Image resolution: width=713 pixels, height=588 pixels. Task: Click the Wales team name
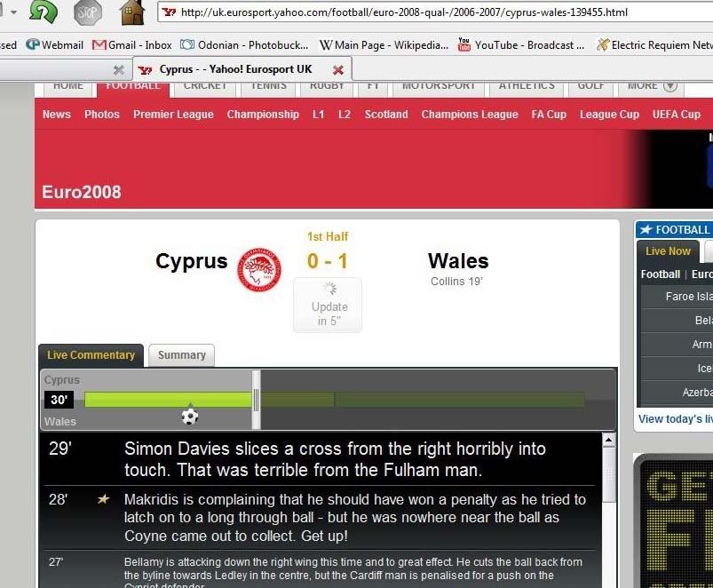(458, 261)
